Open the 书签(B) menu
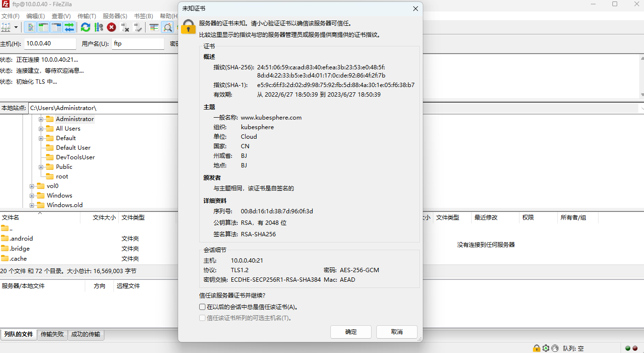 point(144,16)
